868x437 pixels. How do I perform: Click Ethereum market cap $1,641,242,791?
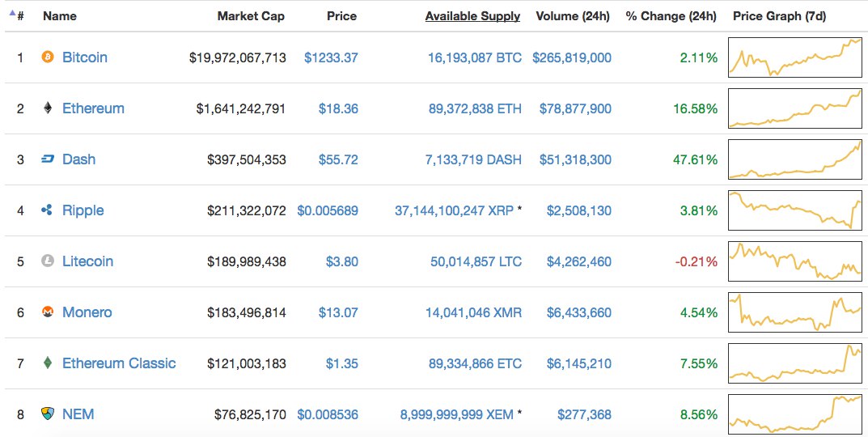[x=241, y=108]
